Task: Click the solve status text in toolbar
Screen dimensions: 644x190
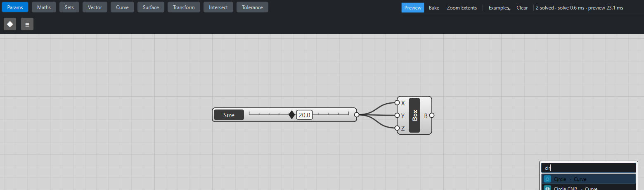Action: [580, 7]
